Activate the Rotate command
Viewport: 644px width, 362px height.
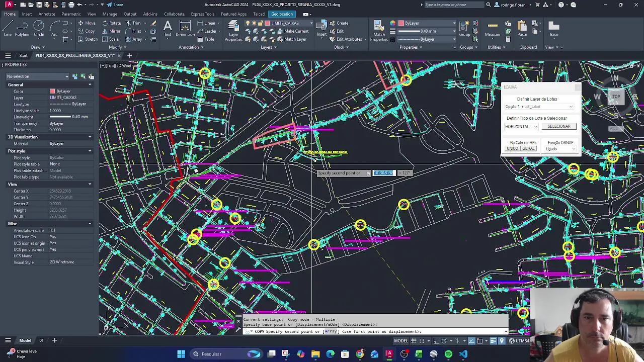click(111, 23)
